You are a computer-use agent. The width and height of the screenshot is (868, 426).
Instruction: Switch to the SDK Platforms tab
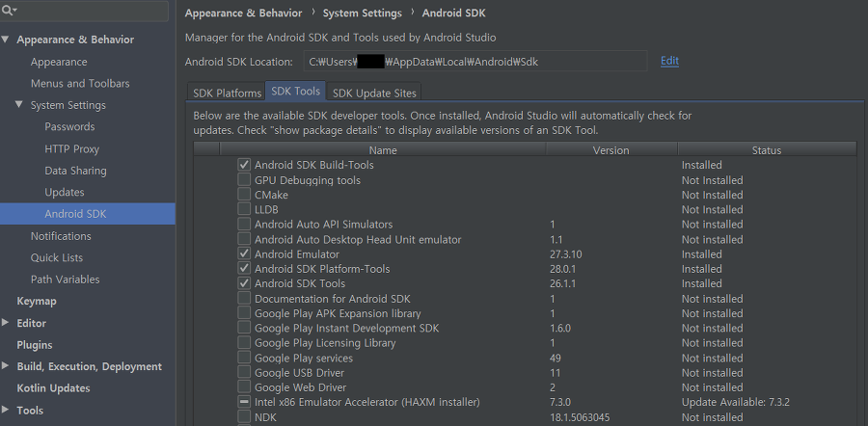227,93
